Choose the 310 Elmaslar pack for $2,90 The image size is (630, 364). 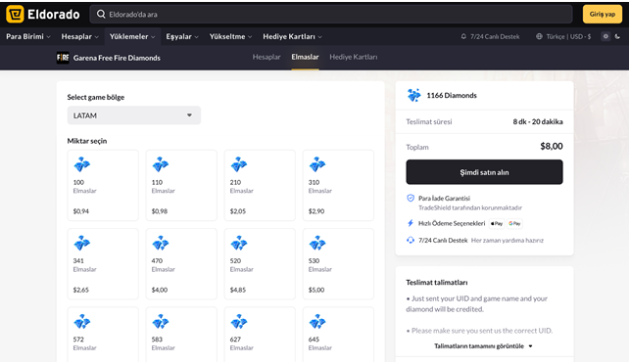click(338, 185)
